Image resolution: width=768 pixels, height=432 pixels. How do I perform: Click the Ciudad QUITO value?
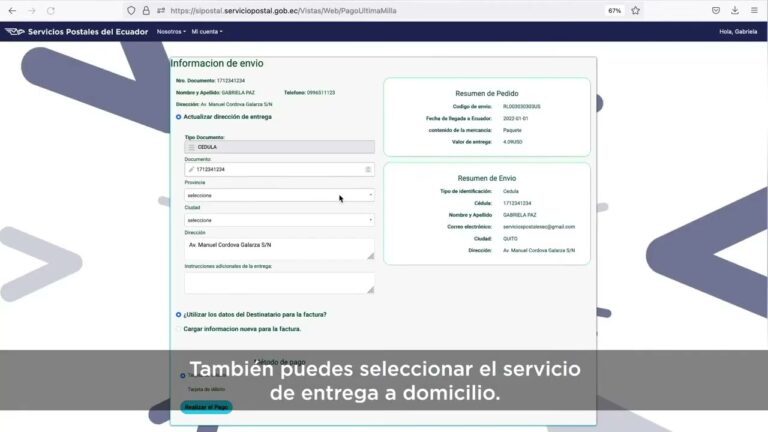pos(510,239)
